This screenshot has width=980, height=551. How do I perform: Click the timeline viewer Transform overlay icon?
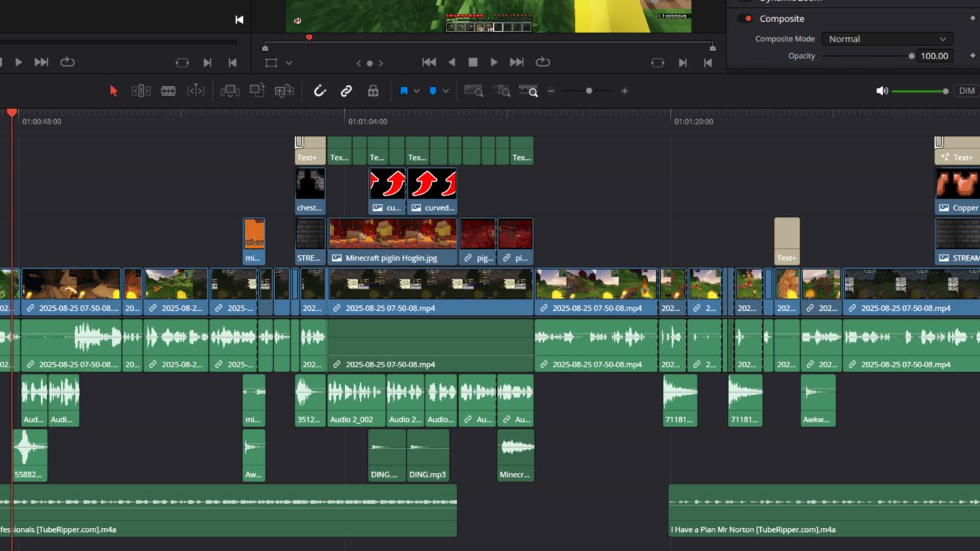coord(271,63)
